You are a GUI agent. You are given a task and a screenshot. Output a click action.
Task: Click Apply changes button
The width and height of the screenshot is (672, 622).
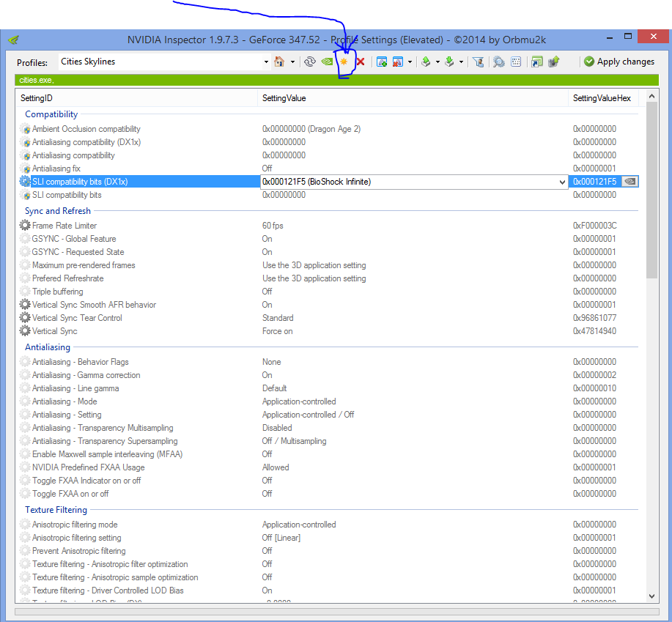(x=619, y=62)
